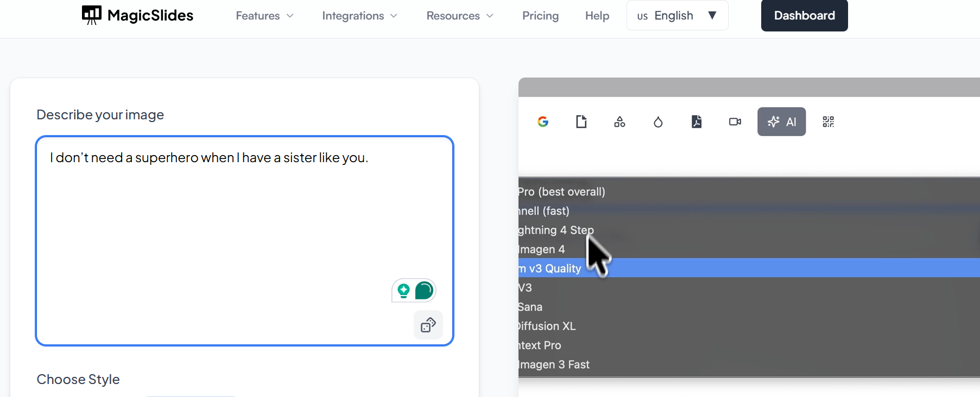Screen dimensions: 980x397
Task: Select the PDF file icon
Action: click(x=697, y=121)
